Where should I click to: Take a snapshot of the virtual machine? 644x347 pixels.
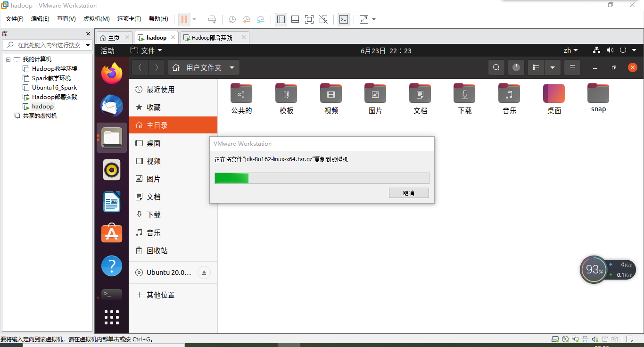(232, 19)
